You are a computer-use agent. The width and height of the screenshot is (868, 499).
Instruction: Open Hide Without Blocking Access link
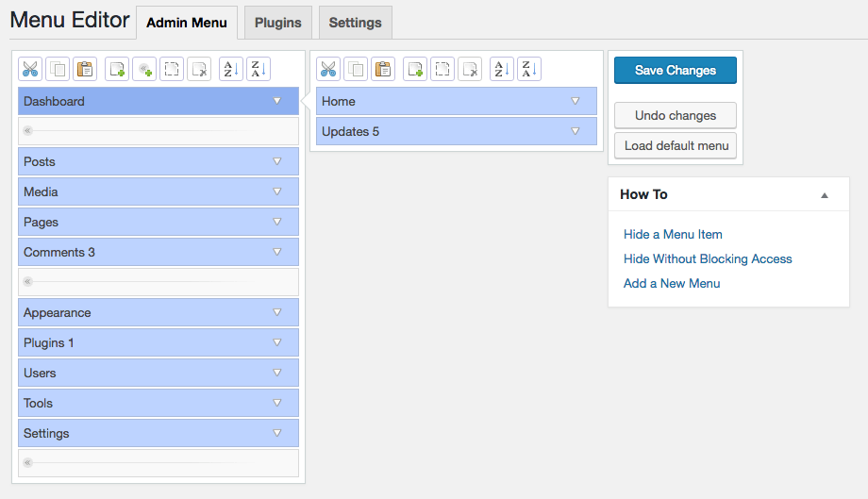click(x=708, y=258)
